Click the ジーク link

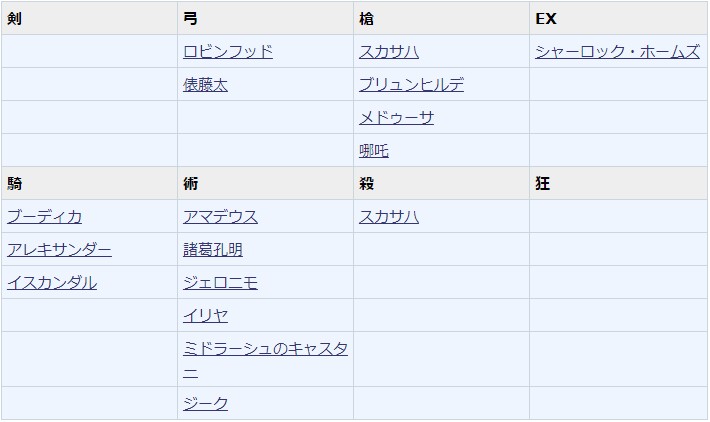coord(205,404)
